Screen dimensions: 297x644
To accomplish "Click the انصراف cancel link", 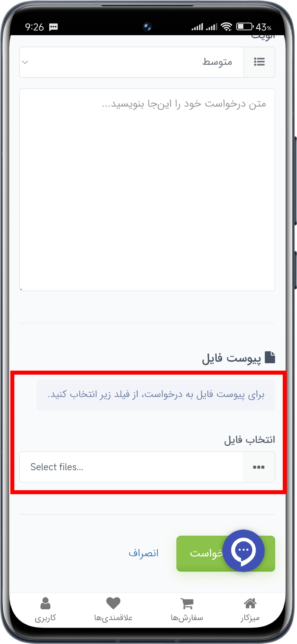I will tap(143, 553).
